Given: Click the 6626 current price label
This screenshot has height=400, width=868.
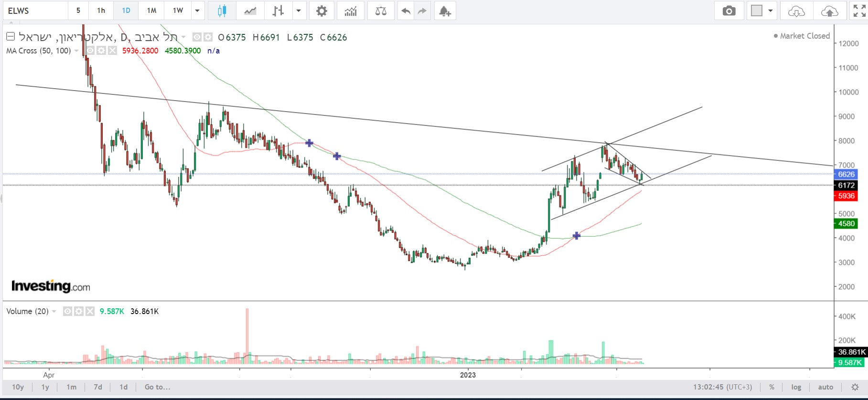Looking at the screenshot, I should pyautogui.click(x=846, y=174).
